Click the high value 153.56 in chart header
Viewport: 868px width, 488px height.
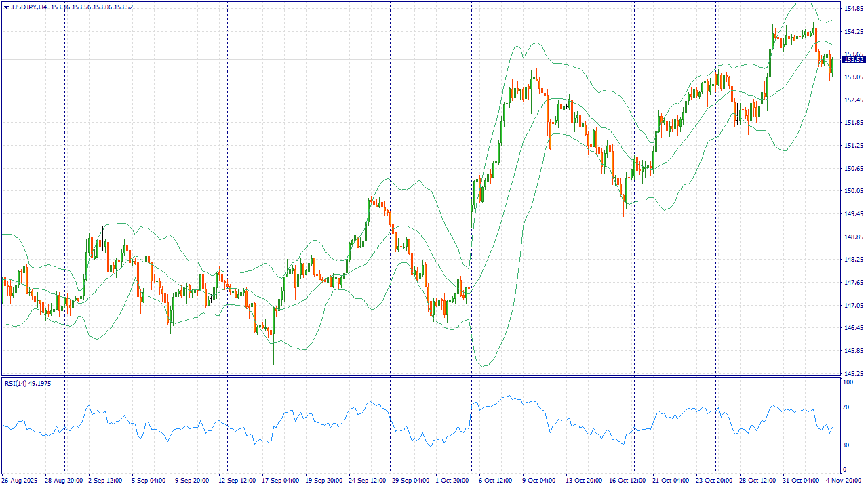[82, 7]
